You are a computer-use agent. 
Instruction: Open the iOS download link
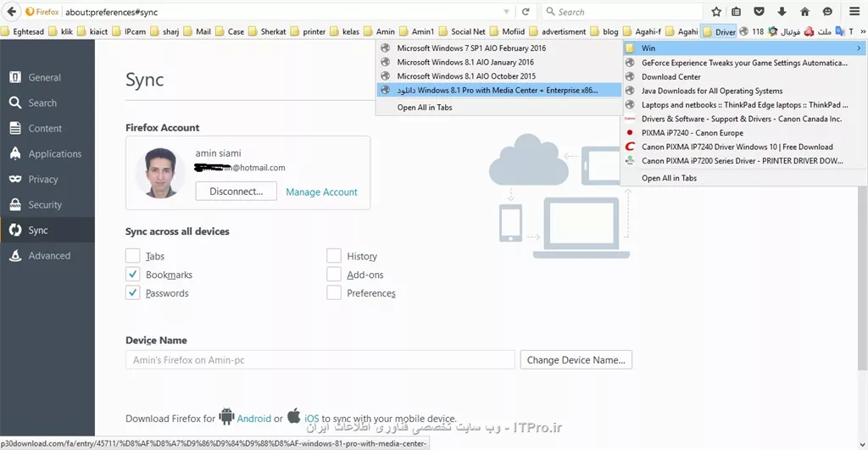312,419
